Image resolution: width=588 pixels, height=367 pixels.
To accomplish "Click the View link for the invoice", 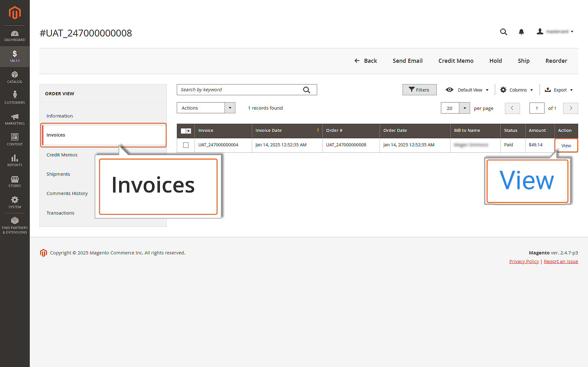I will (x=566, y=145).
